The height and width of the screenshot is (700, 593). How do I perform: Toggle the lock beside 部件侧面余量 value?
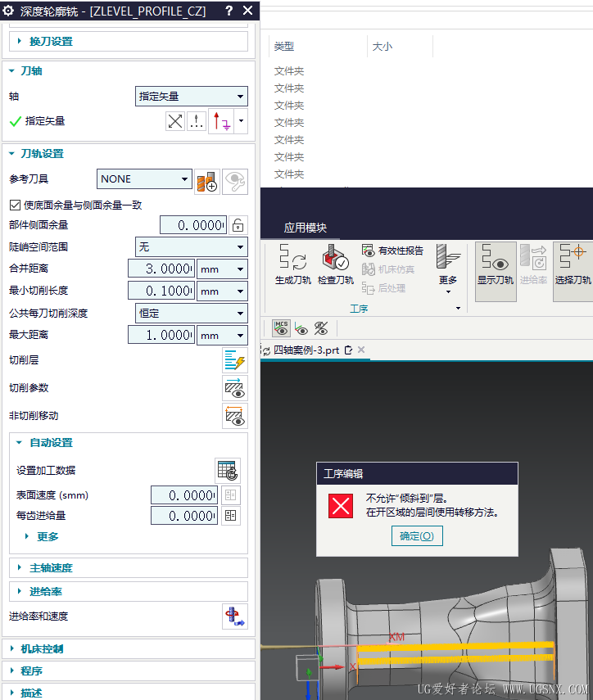coord(238,225)
